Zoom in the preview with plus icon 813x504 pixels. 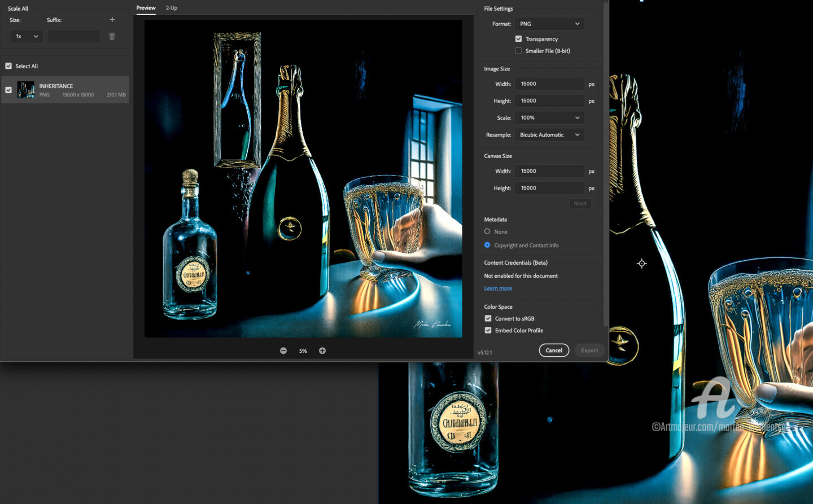322,350
